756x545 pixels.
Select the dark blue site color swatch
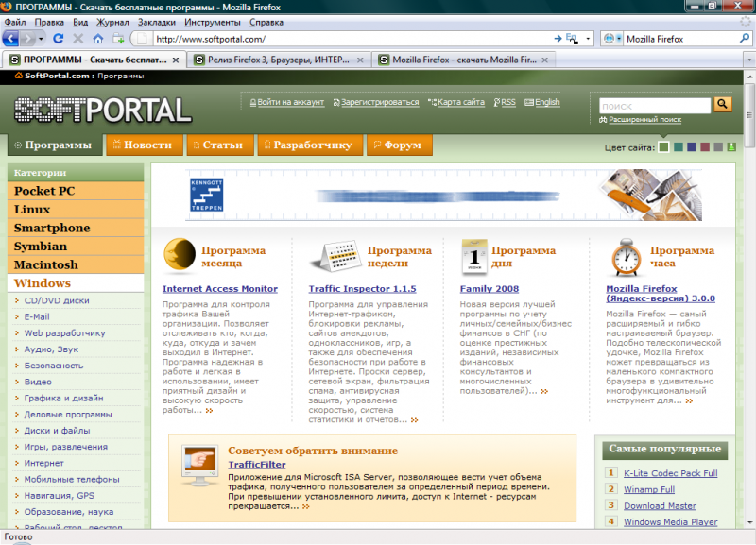pos(692,147)
